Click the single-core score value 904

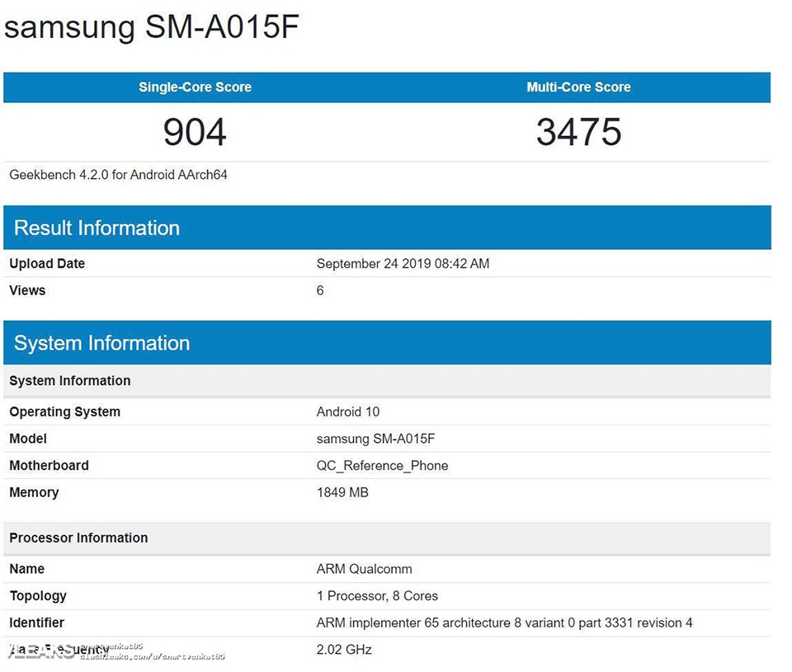pos(195,132)
